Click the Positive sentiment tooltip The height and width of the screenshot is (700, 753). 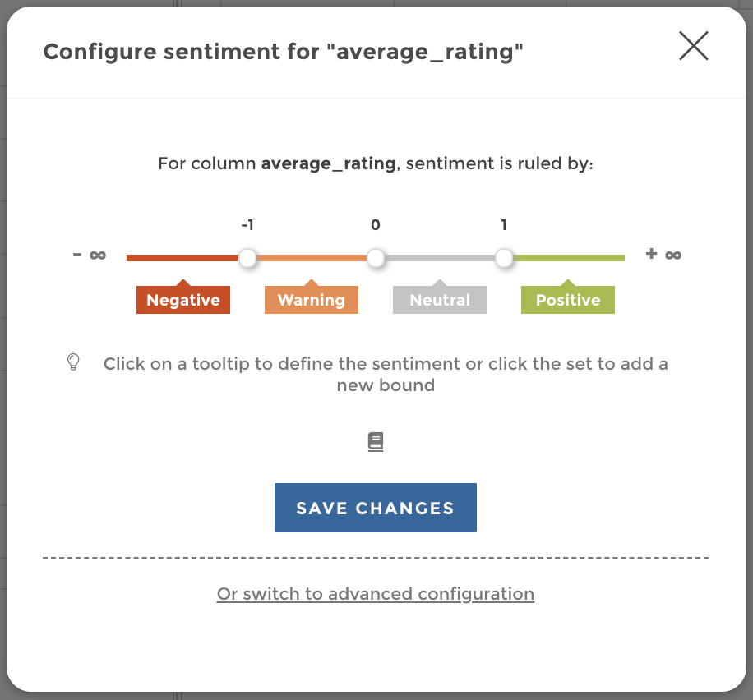coord(568,300)
